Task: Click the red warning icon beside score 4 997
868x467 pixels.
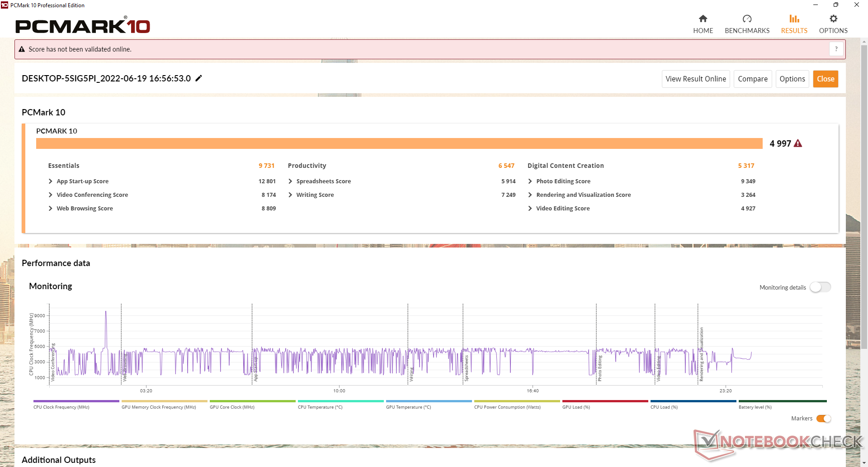Action: click(798, 143)
